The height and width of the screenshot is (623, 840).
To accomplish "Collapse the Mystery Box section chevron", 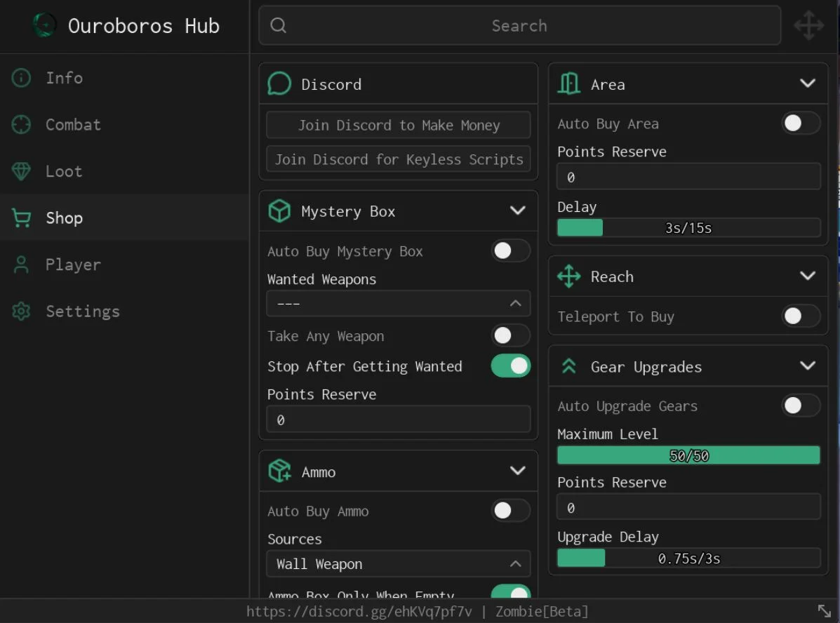I will click(517, 210).
